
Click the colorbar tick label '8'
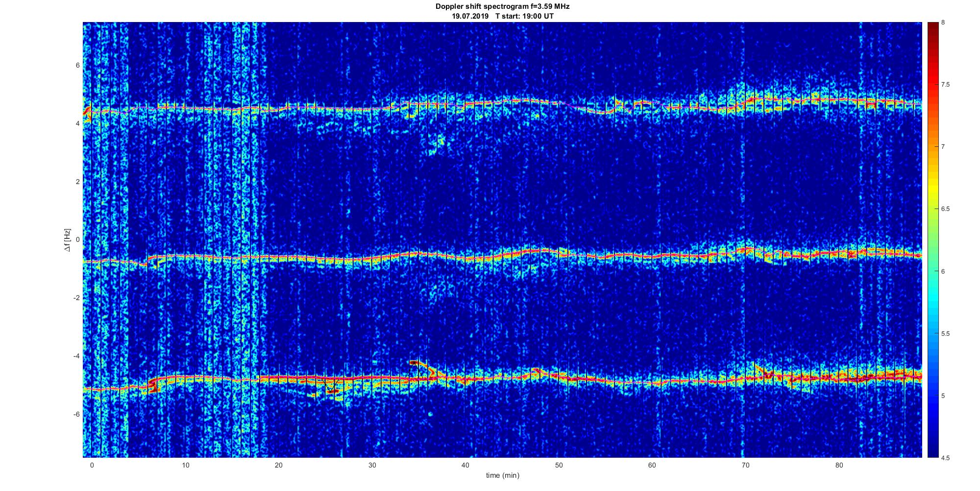[943, 23]
